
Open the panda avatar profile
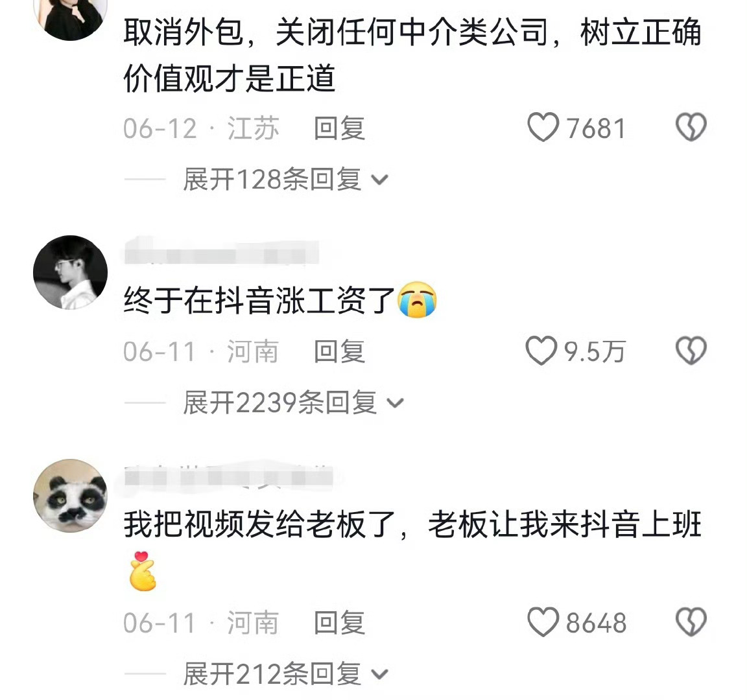click(71, 496)
